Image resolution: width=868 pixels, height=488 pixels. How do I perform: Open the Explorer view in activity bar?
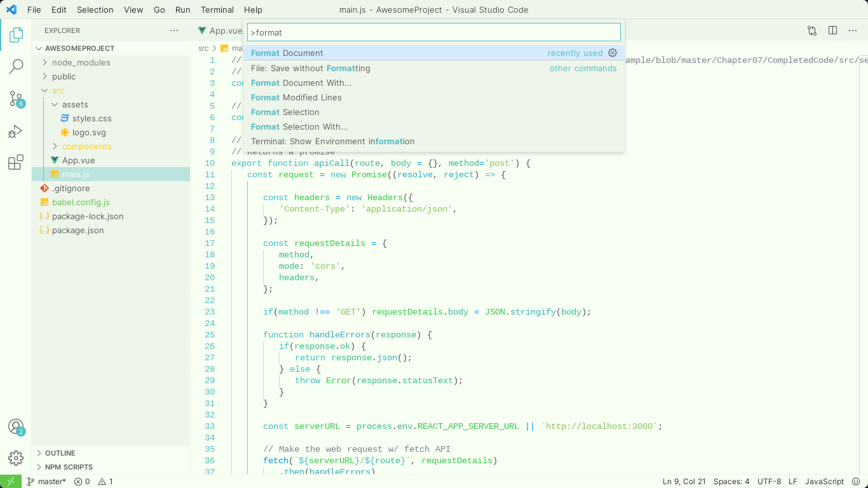(x=16, y=35)
